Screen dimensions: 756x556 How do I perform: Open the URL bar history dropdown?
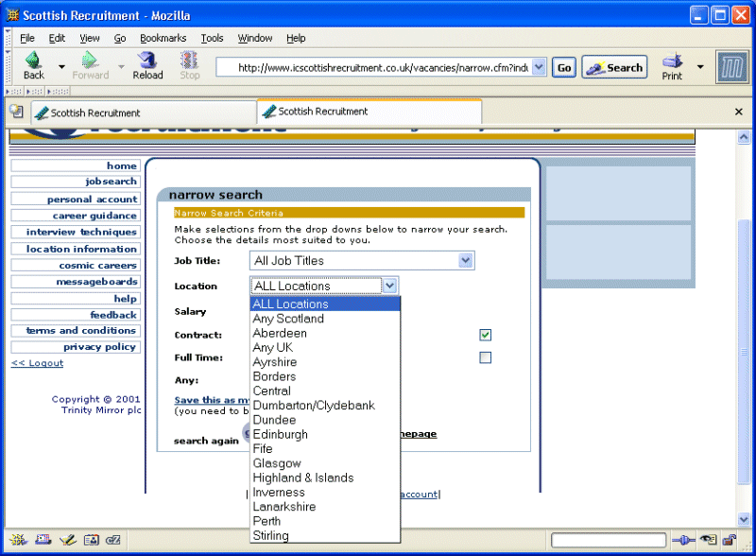pyautogui.click(x=539, y=67)
